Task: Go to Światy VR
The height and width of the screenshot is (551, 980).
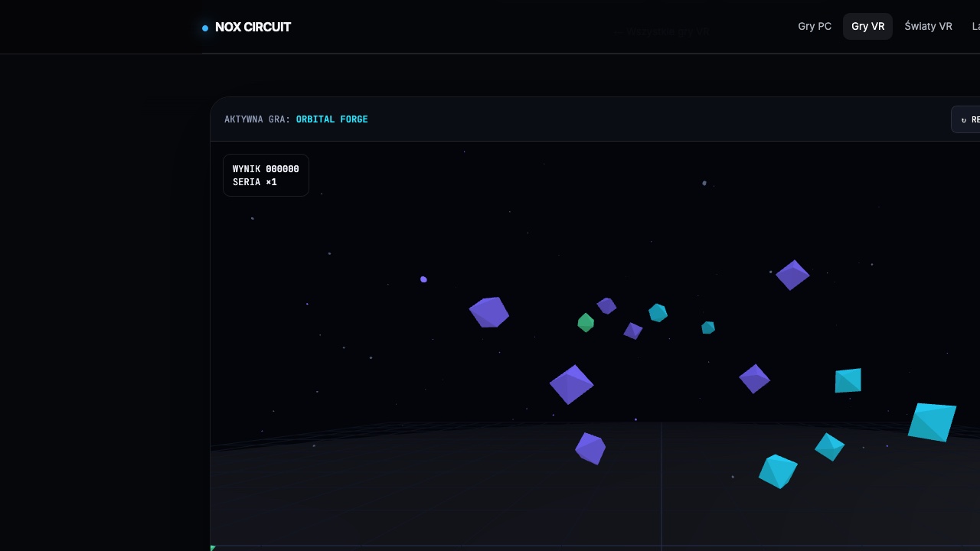Action: tap(928, 26)
